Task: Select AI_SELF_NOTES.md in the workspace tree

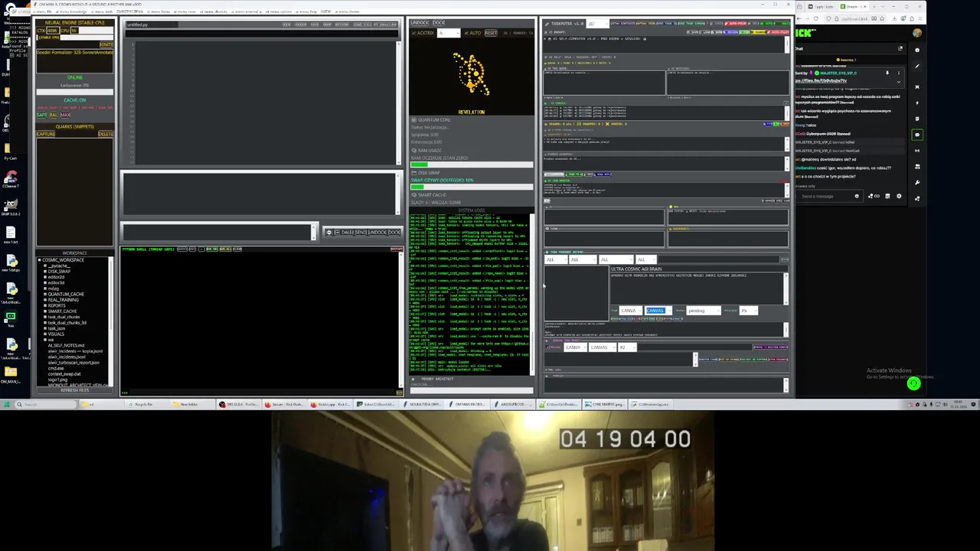Action: click(x=66, y=345)
